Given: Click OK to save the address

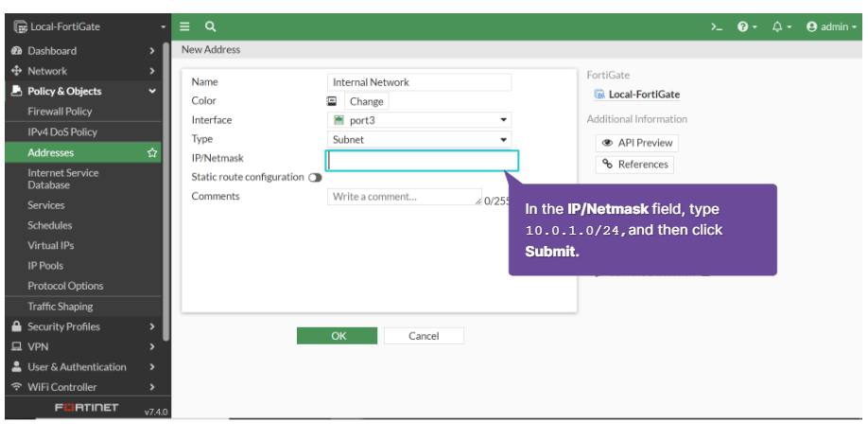Looking at the screenshot, I should point(338,336).
